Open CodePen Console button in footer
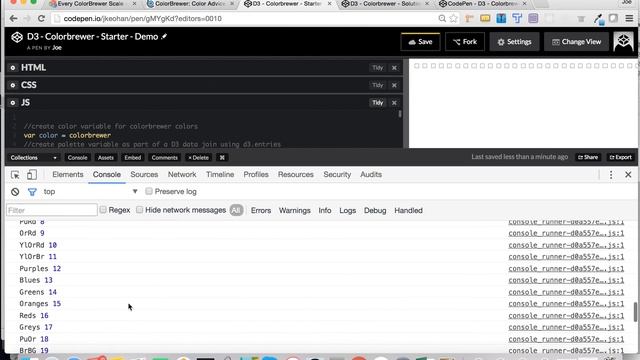Image resolution: width=640 pixels, height=360 pixels. point(78,158)
